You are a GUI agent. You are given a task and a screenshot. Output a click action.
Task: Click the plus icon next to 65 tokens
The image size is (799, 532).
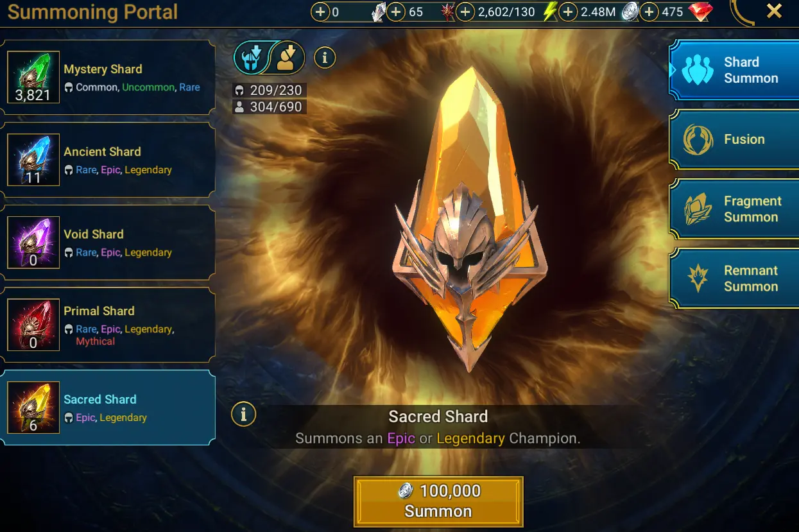pos(396,12)
